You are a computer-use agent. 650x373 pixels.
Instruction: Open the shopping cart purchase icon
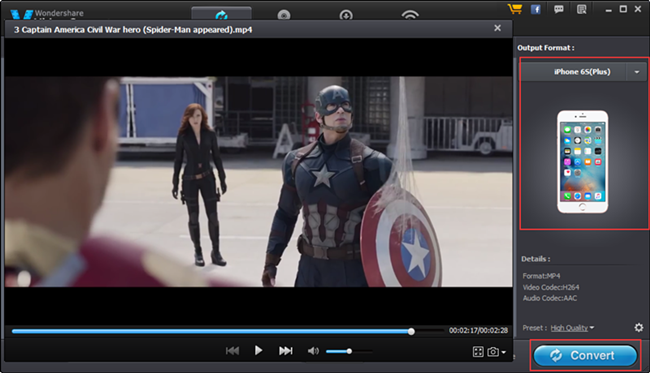(514, 9)
